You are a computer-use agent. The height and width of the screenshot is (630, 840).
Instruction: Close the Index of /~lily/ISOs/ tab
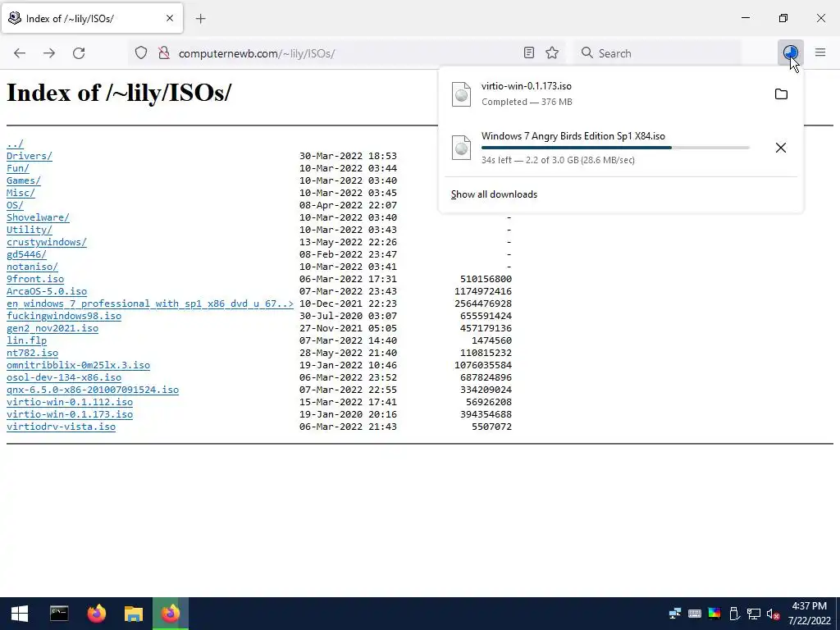point(170,18)
